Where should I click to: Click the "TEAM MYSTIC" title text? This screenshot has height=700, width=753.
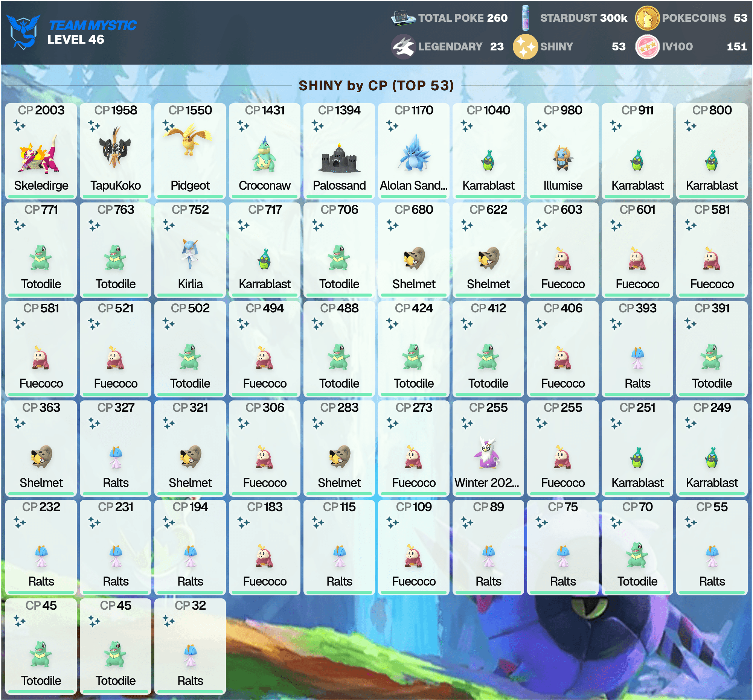pos(92,25)
